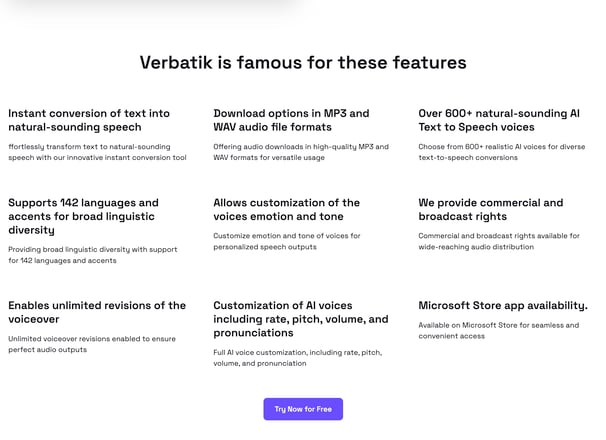Click the Available on Microsoft Store description
Screen dimensions: 606x440
click(499, 331)
